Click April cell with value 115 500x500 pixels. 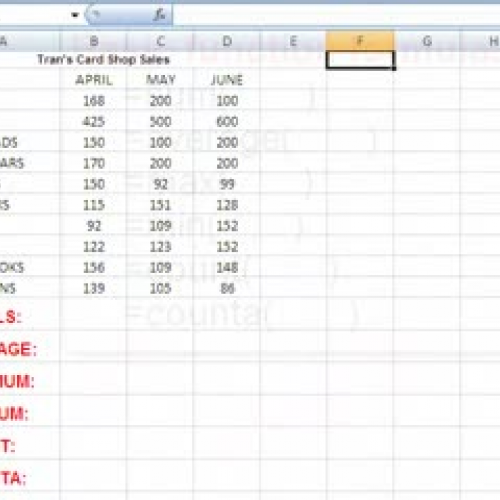tap(94, 205)
